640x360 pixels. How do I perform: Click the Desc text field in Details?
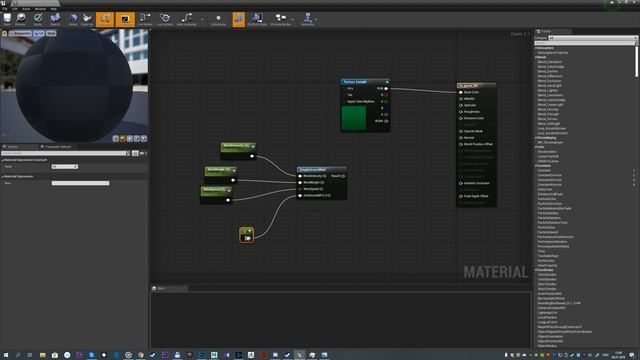80,183
